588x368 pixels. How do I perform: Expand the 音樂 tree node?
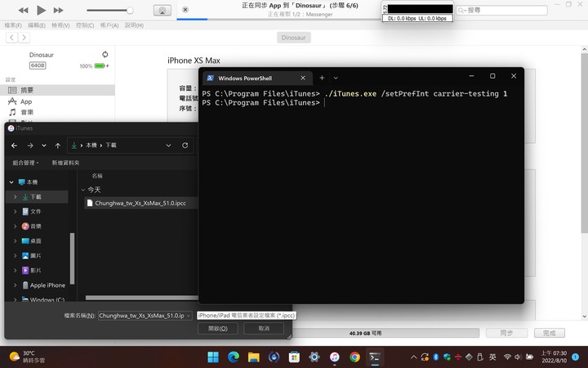15,226
